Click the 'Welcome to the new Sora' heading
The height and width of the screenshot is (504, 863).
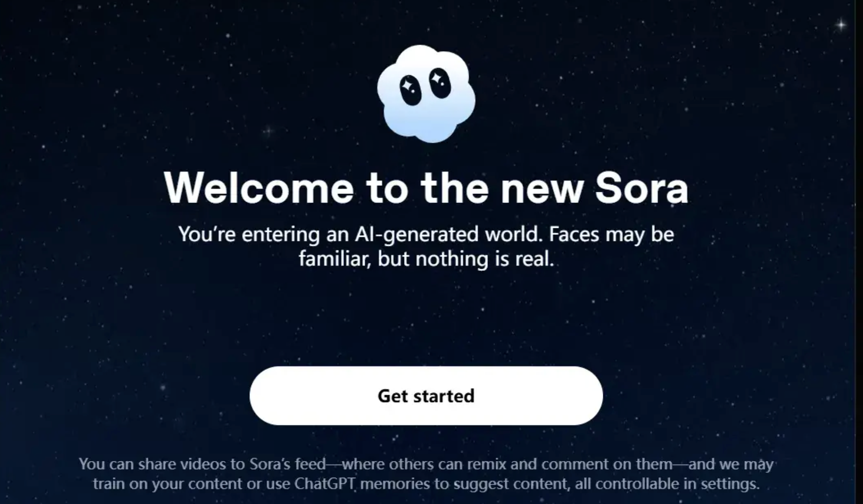pyautogui.click(x=426, y=188)
